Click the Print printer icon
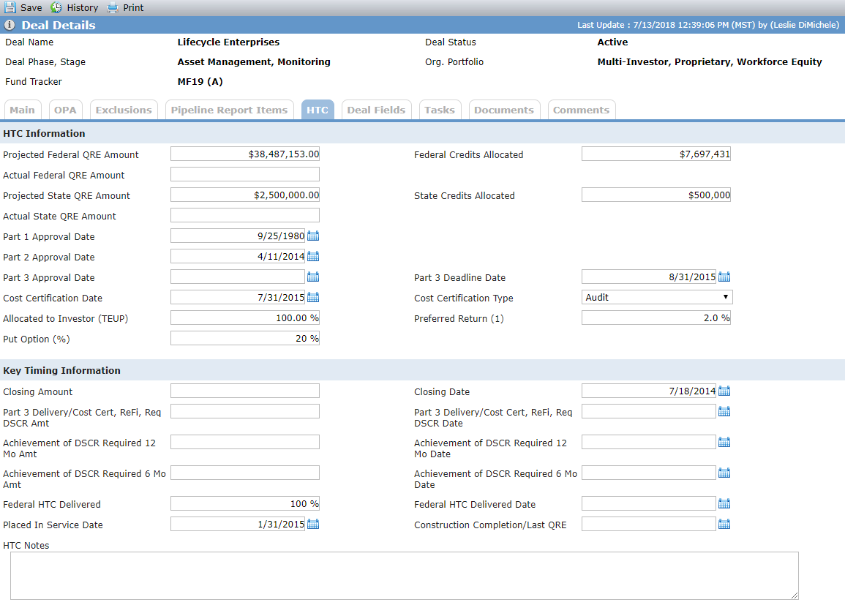 [x=112, y=7]
